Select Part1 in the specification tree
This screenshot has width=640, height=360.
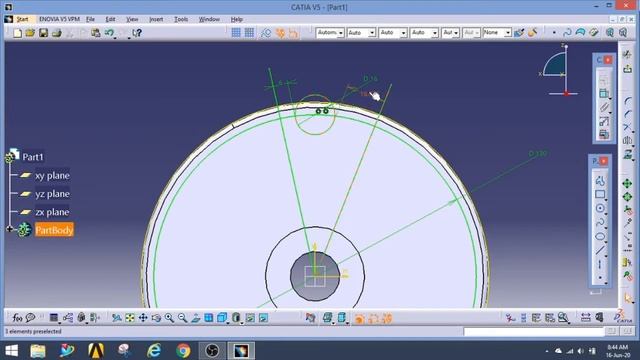[x=33, y=157]
